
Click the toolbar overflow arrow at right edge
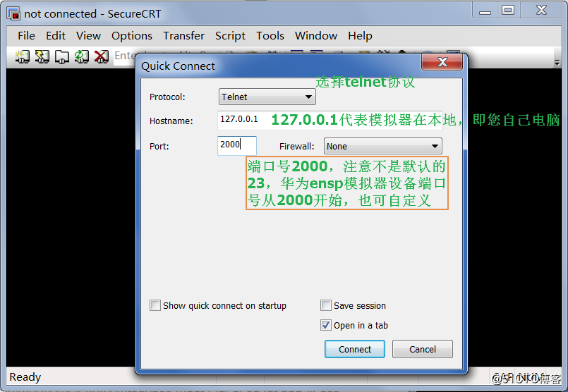[x=557, y=63]
